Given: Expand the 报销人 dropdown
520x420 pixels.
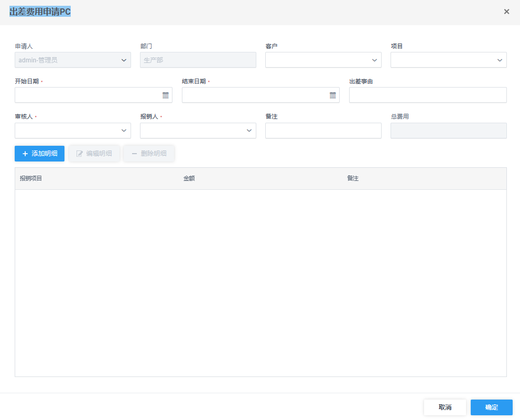Looking at the screenshot, I should (x=249, y=131).
